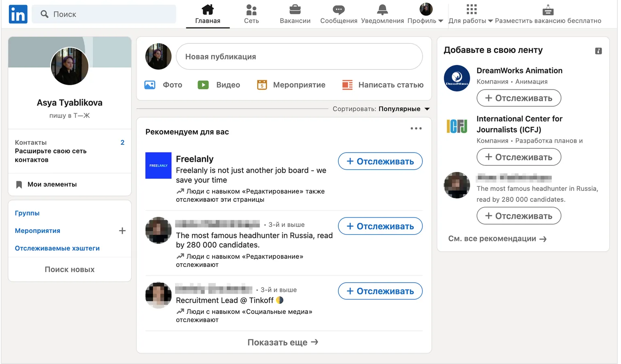Image resolution: width=621 pixels, height=364 pixels.
Task: Open the Уведомления bell icon
Action: (x=383, y=9)
